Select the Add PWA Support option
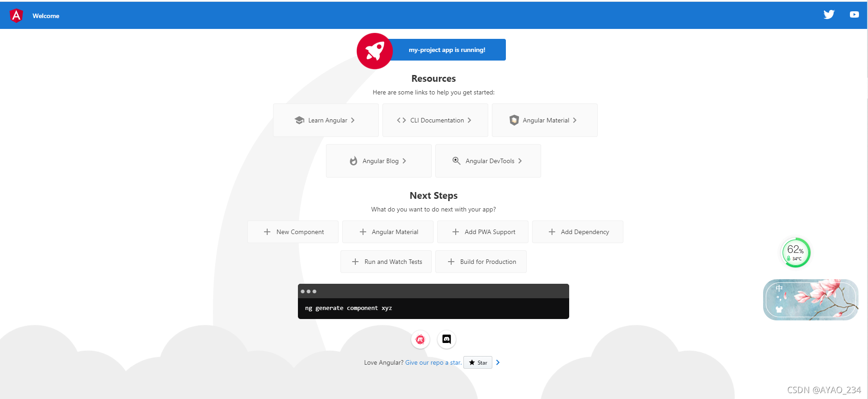 pos(483,232)
